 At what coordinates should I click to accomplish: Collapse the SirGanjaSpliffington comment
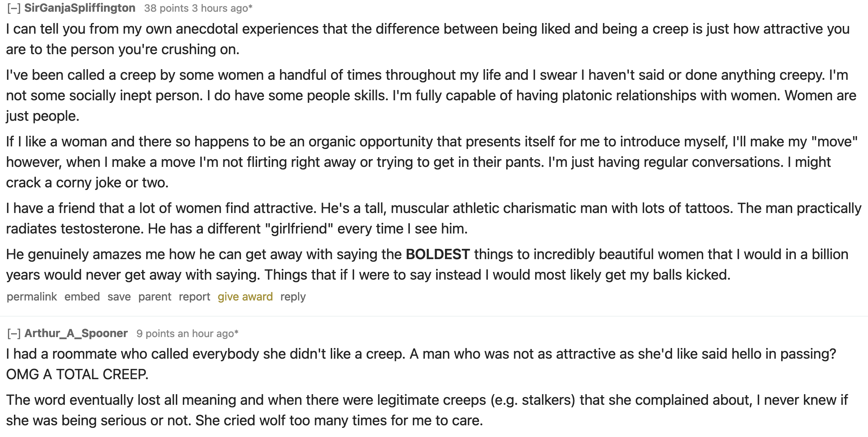14,8
